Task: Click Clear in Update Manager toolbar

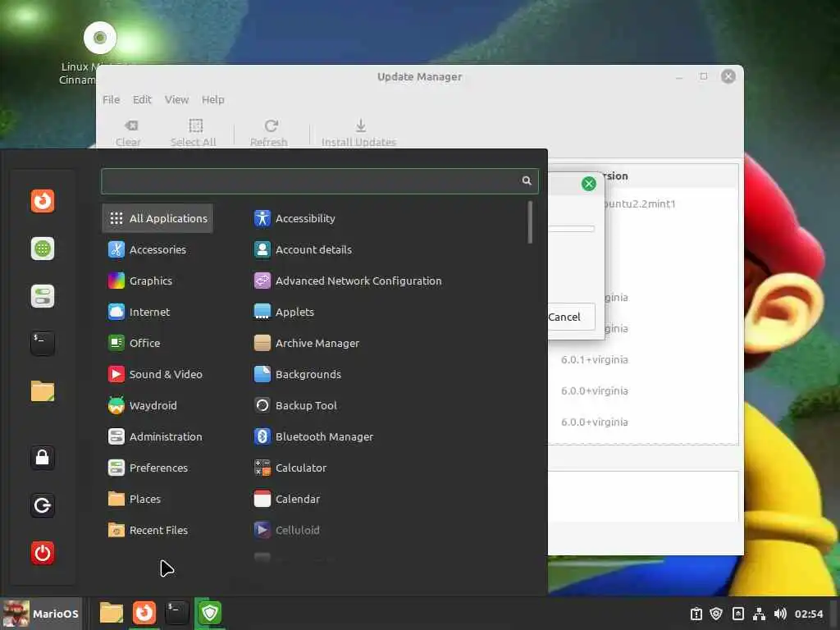Action: [129, 133]
